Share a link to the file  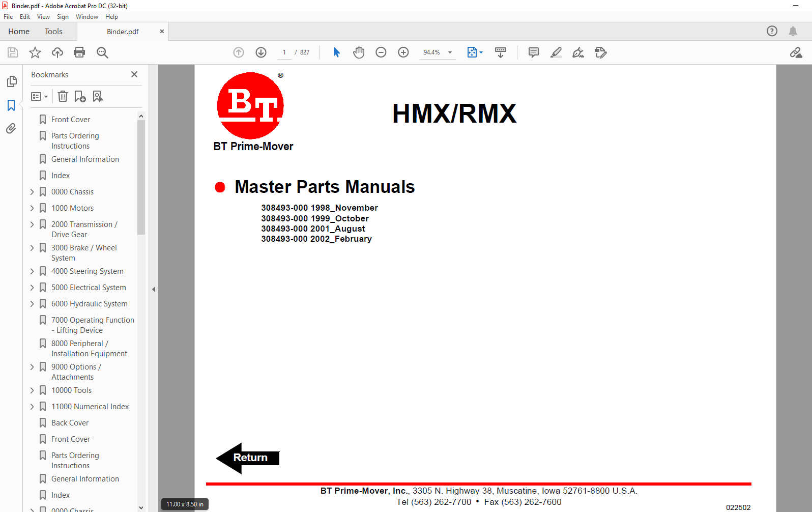click(x=796, y=52)
